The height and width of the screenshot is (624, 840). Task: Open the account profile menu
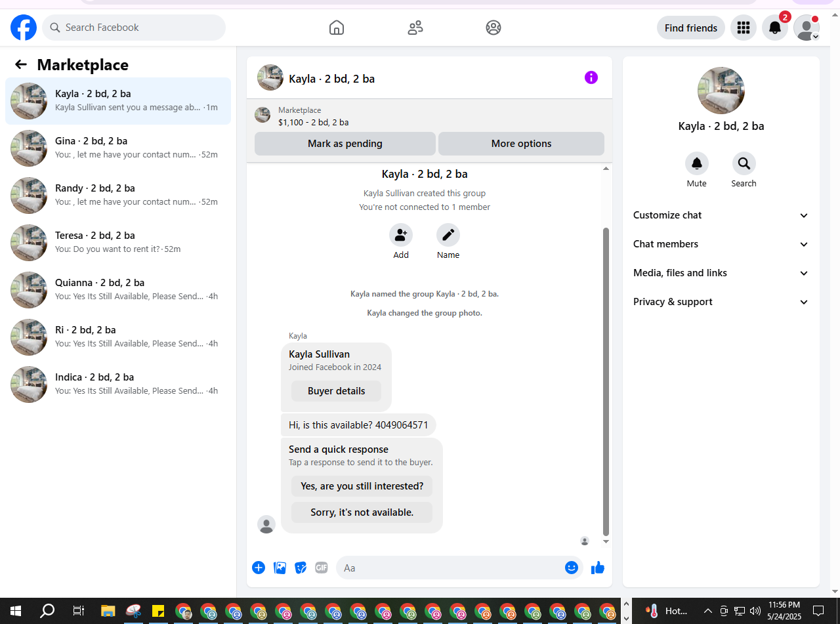pyautogui.click(x=807, y=28)
